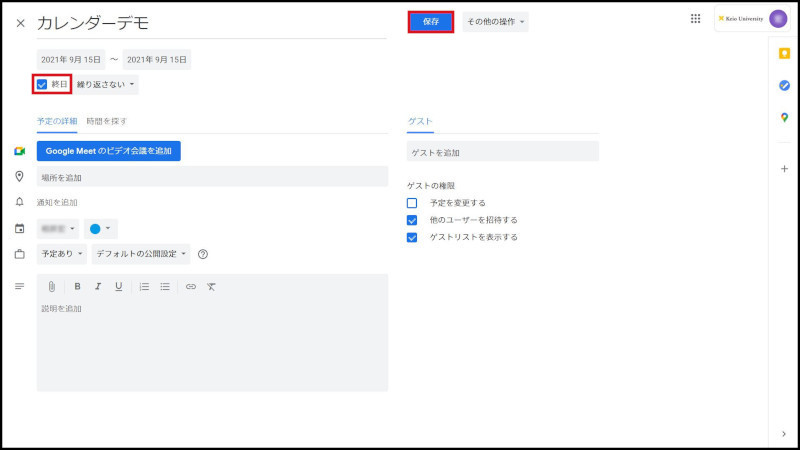
Task: Click the ゲストを追加 input field
Action: 503,152
